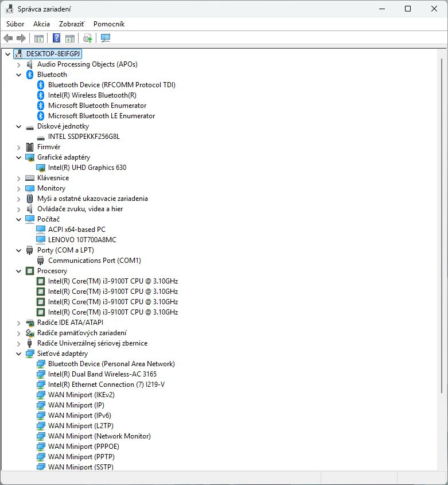
Task: Expand the Monitory category
Action: [x=19, y=188]
